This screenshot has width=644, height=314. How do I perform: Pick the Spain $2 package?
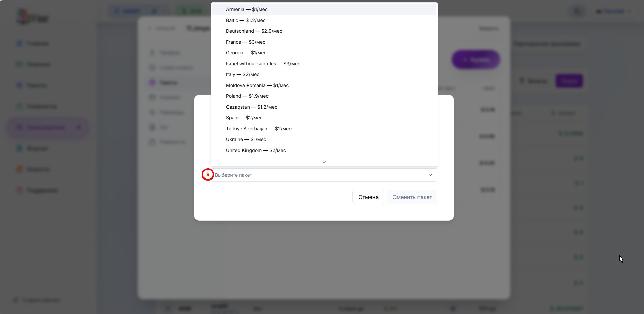point(244,118)
